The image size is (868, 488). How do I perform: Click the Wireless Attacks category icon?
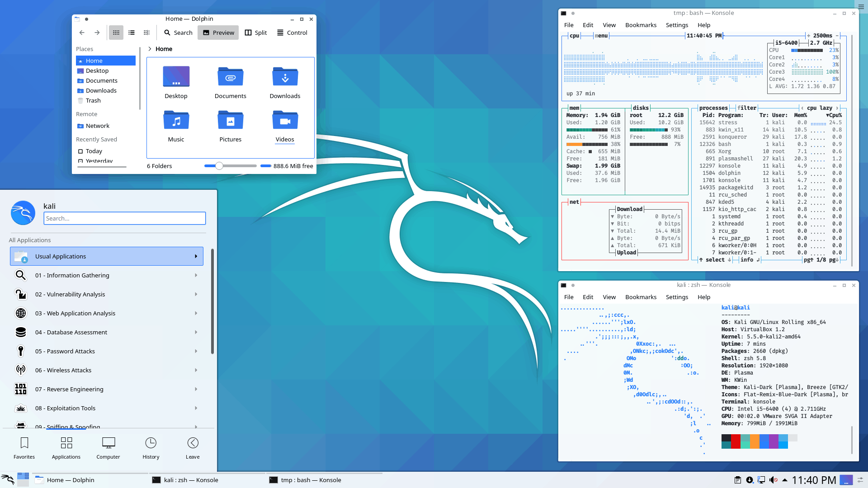pos(20,370)
